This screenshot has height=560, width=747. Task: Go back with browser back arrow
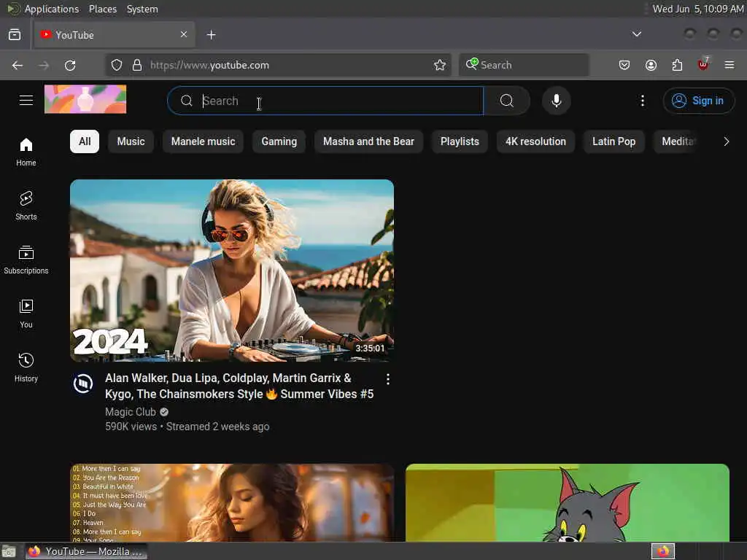(x=18, y=65)
